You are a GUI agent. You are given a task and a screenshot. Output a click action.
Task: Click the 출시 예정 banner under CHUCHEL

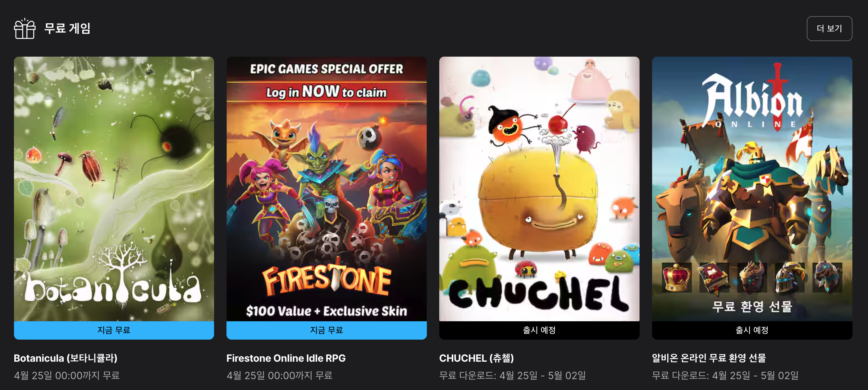pyautogui.click(x=539, y=330)
